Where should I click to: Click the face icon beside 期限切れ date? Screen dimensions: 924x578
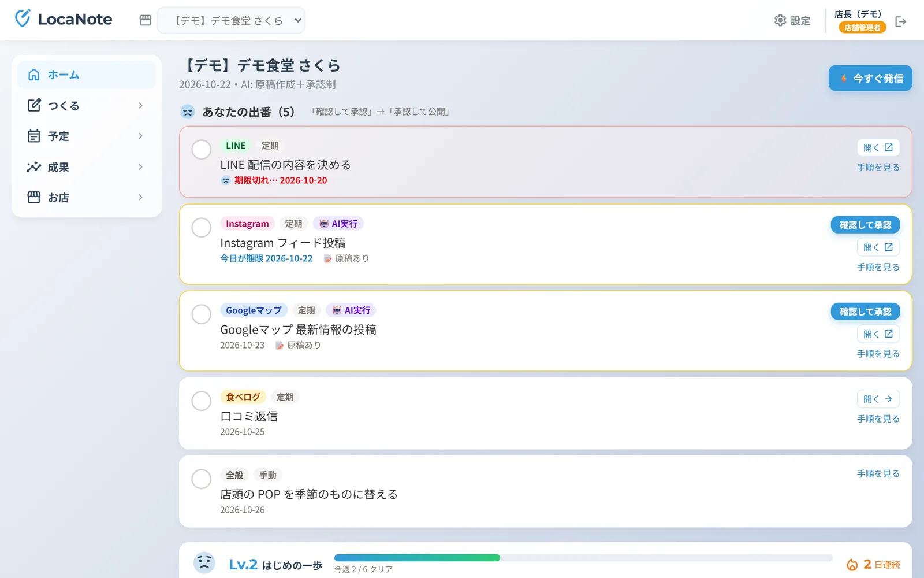226,180
